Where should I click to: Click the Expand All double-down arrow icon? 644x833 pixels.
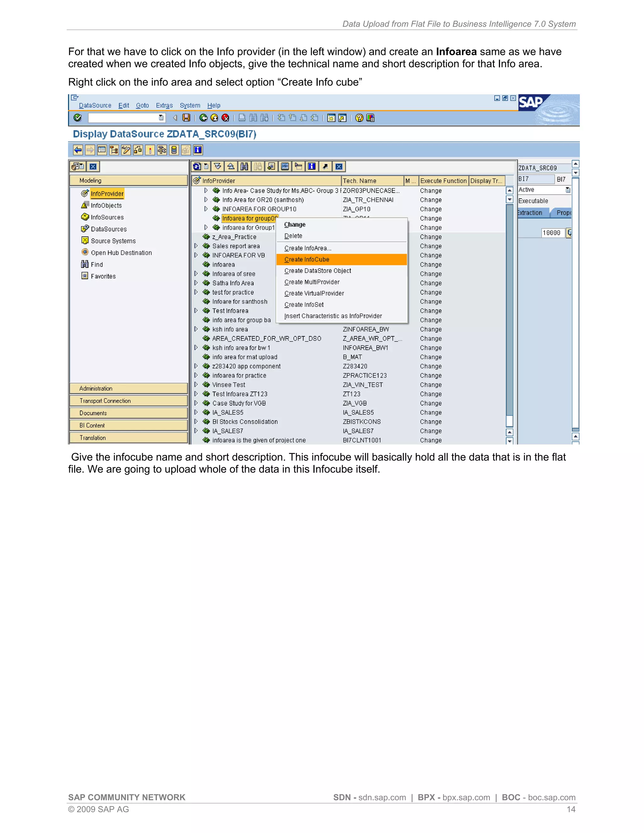click(x=218, y=166)
